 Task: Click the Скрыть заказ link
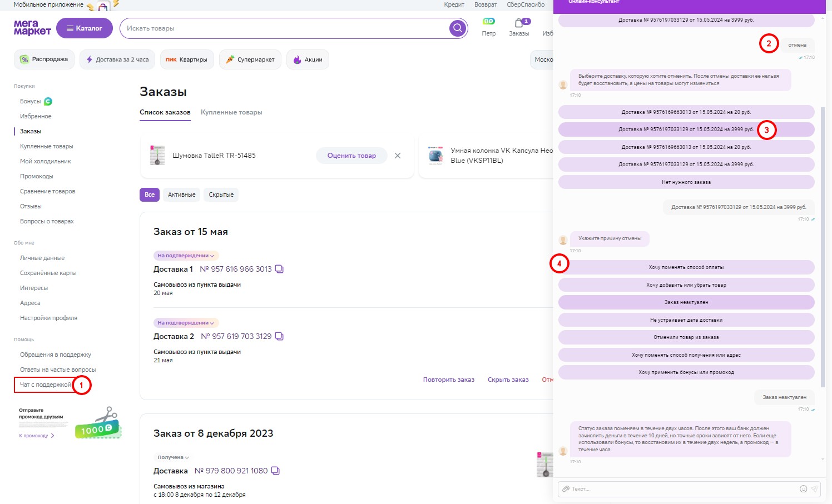click(508, 380)
